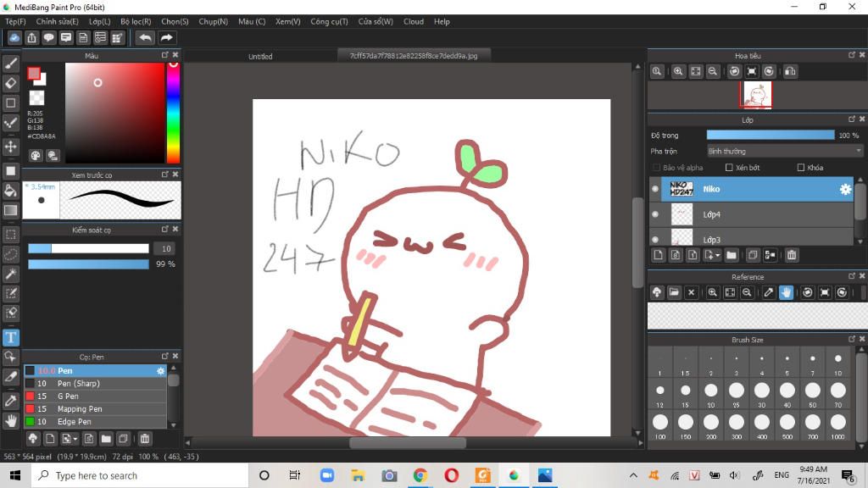868x488 pixels.
Task: Delete brush using the brush panel trash icon
Action: click(144, 439)
